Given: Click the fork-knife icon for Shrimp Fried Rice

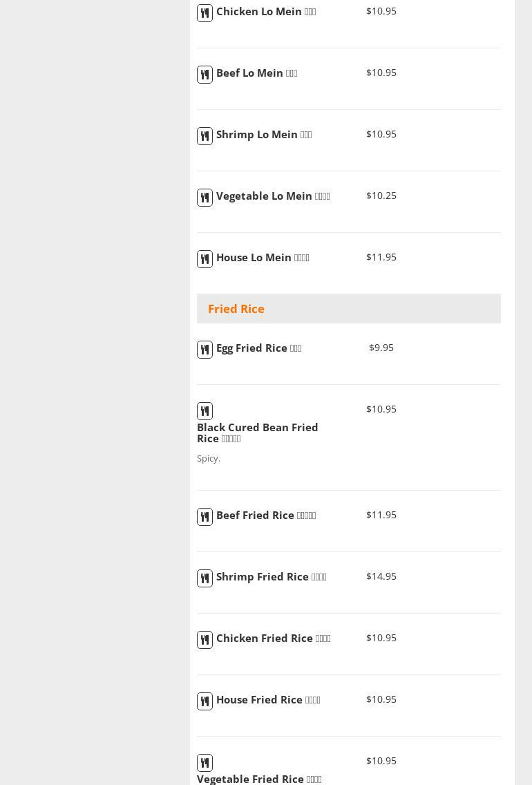Looking at the screenshot, I should click(205, 578).
